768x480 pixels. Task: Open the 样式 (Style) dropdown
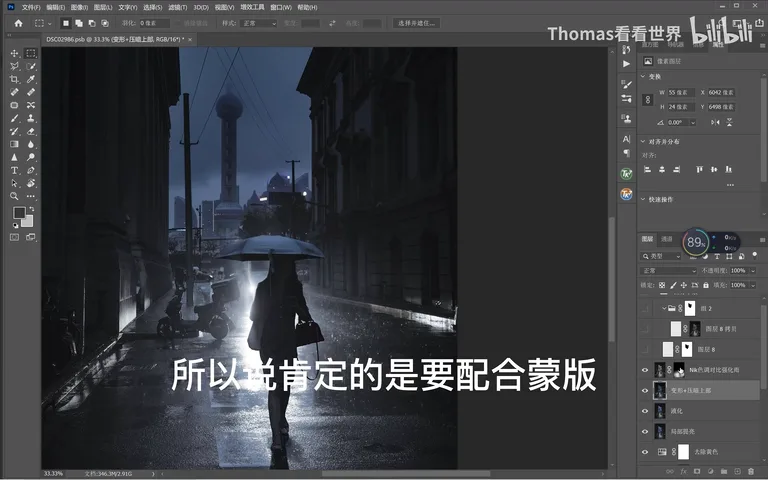pyautogui.click(x=258, y=23)
